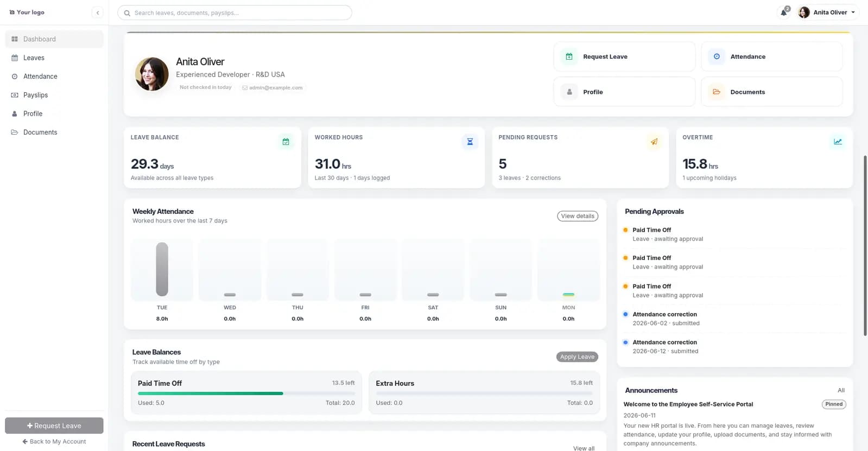Screen dimensions: 868x451
Task: Go to Attendance in the sidebar
Action: coord(54,77)
